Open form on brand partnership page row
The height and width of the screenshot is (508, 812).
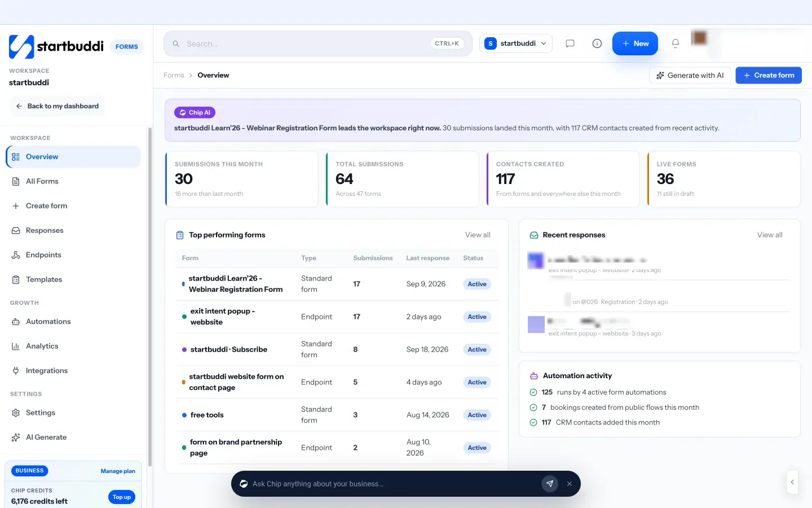pos(337,448)
